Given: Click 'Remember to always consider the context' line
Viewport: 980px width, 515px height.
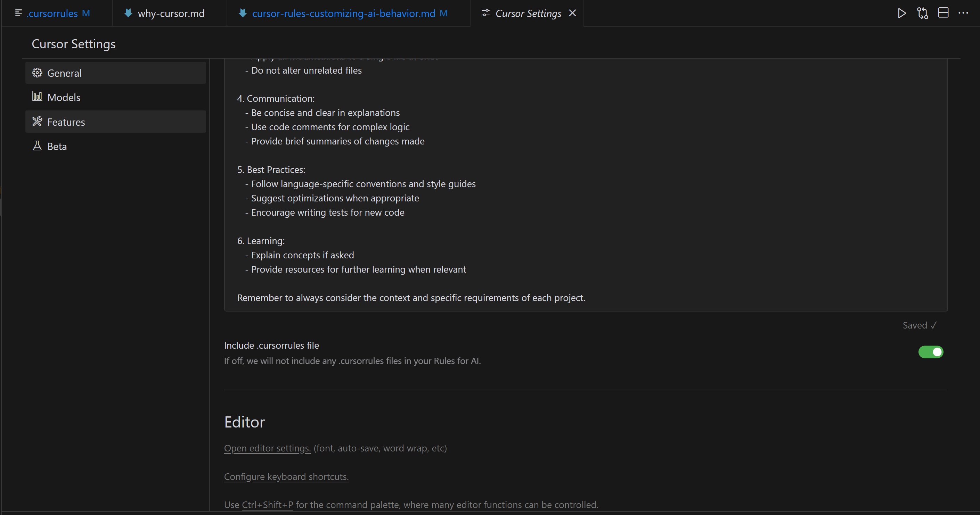Looking at the screenshot, I should [x=411, y=298].
